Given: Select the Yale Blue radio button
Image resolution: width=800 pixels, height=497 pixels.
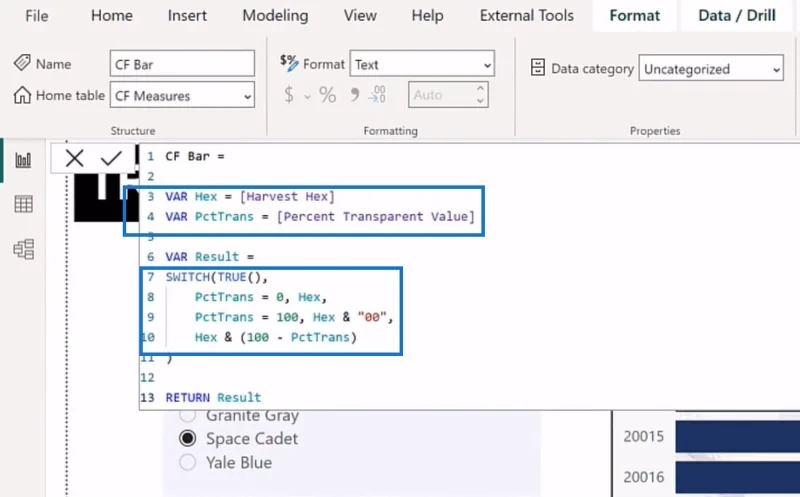Looking at the screenshot, I should [188, 462].
